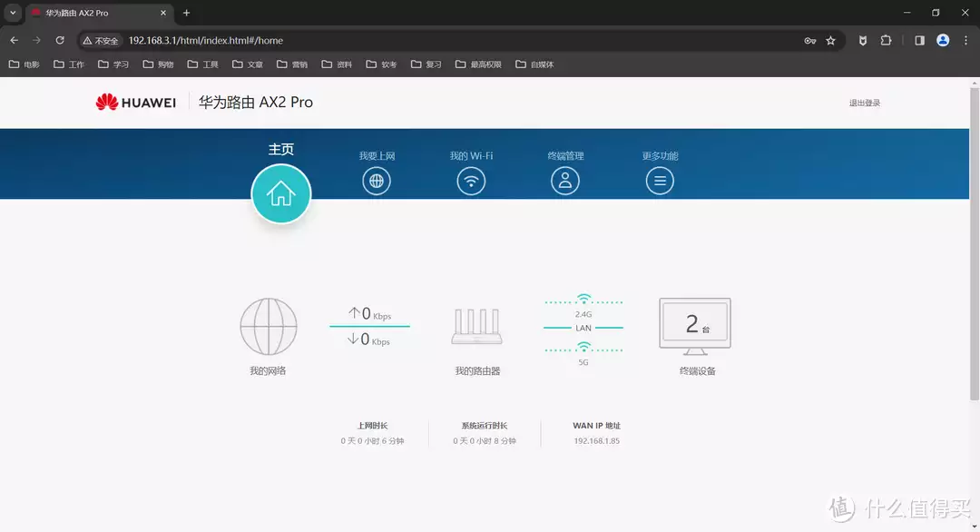980x532 pixels.
Task: Click the Home (主页) house icon
Action: point(281,193)
